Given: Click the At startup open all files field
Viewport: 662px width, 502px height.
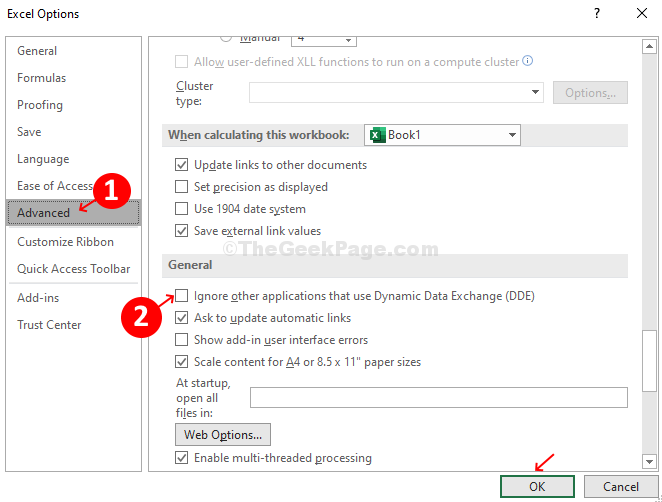Looking at the screenshot, I should [439, 398].
